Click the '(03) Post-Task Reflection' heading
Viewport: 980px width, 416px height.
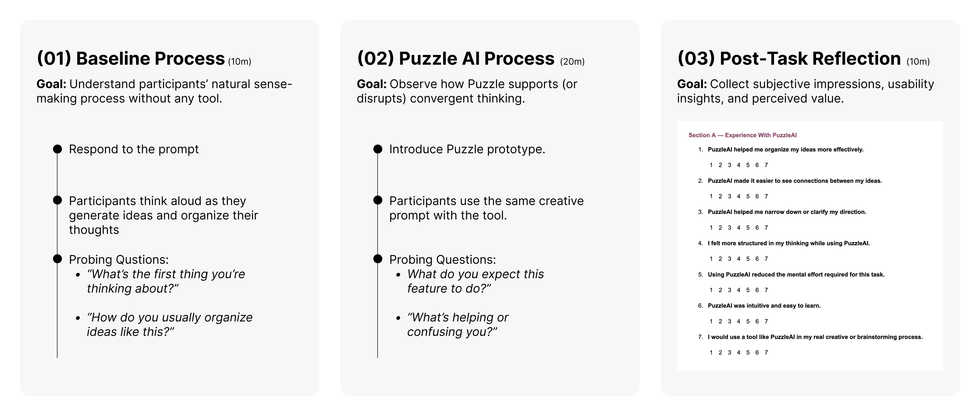[789, 59]
